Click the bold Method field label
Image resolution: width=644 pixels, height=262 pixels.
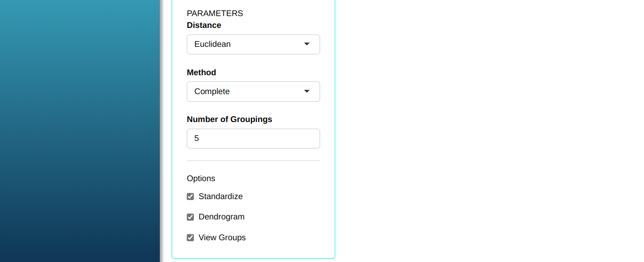(x=201, y=72)
